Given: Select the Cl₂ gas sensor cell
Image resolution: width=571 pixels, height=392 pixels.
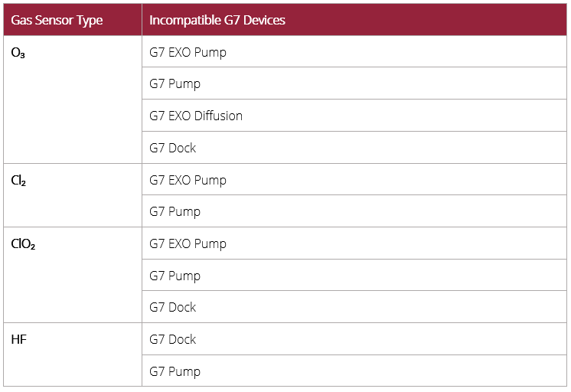Looking at the screenshot, I should tap(19, 181).
